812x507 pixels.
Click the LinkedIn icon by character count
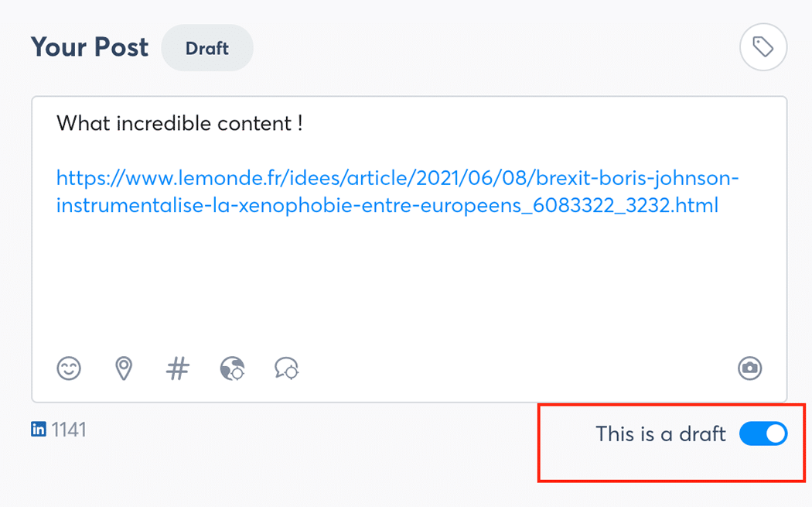pos(39,430)
